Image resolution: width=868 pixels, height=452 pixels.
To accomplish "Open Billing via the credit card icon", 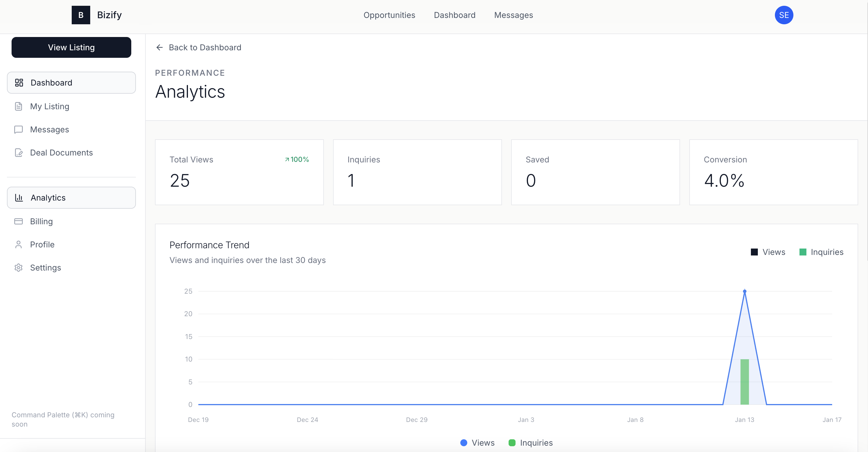I will 19,221.
